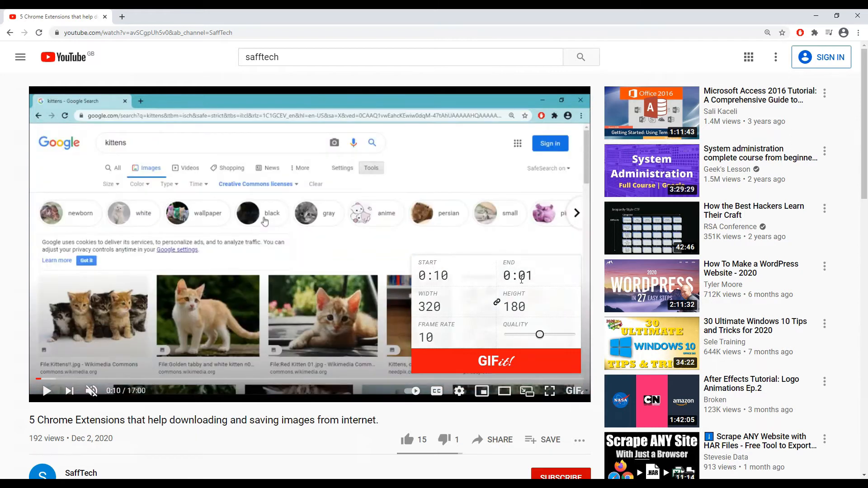Toggle the autoplay switch in player
The height and width of the screenshot is (488, 868).
pos(412,391)
